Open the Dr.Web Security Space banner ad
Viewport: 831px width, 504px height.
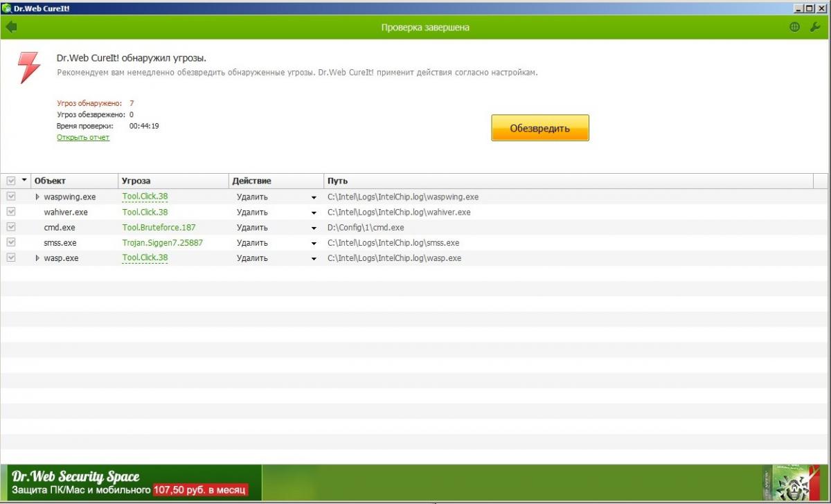tap(132, 483)
